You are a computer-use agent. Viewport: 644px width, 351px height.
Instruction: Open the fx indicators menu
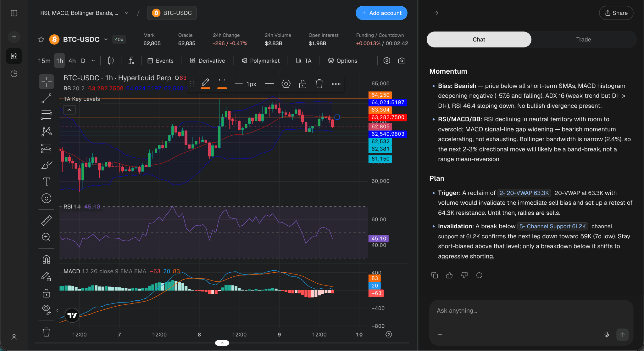coord(131,60)
